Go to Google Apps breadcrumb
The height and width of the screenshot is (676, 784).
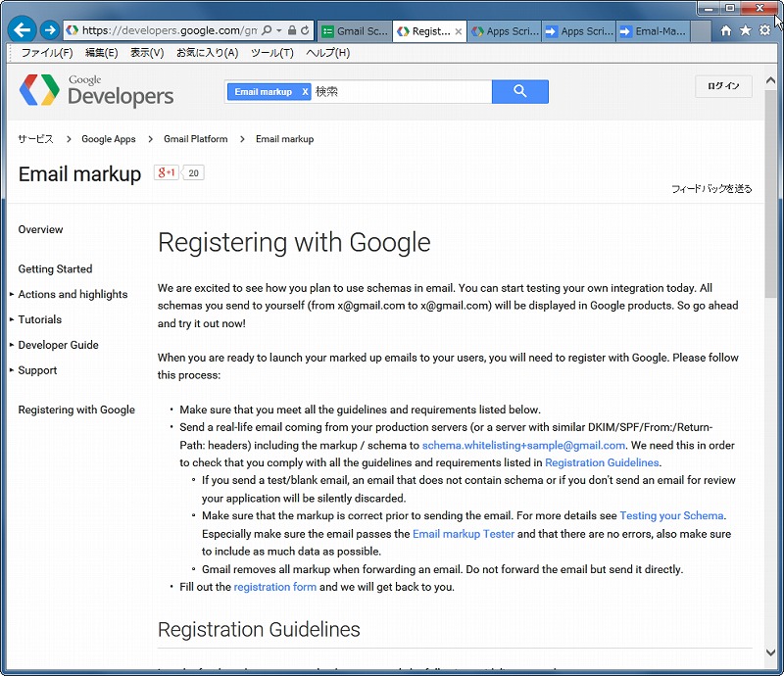pyautogui.click(x=109, y=139)
